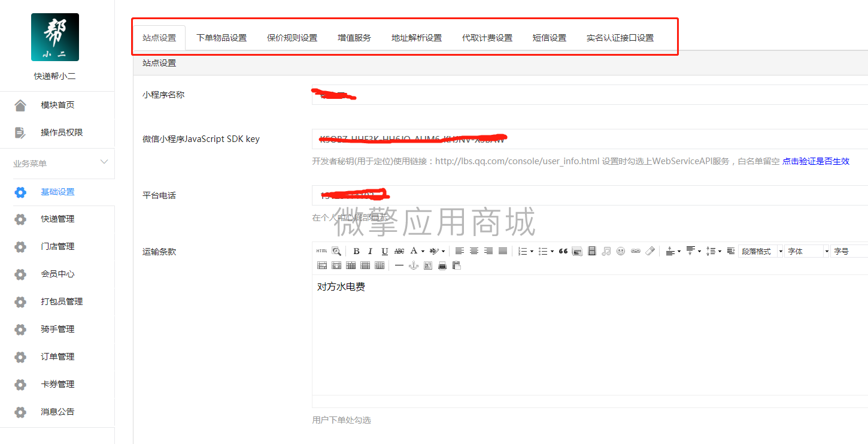This screenshot has width=868, height=444.
Task: Open the 保价规则设置 tab
Action: (x=292, y=38)
